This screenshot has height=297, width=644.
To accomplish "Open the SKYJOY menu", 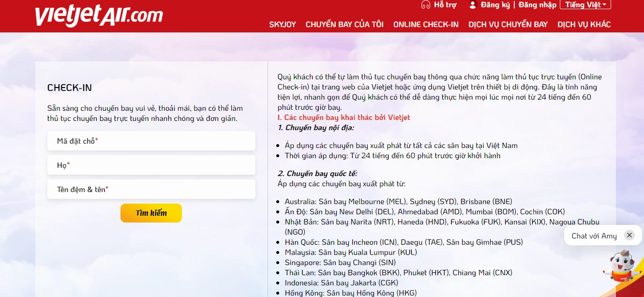I will coord(283,24).
